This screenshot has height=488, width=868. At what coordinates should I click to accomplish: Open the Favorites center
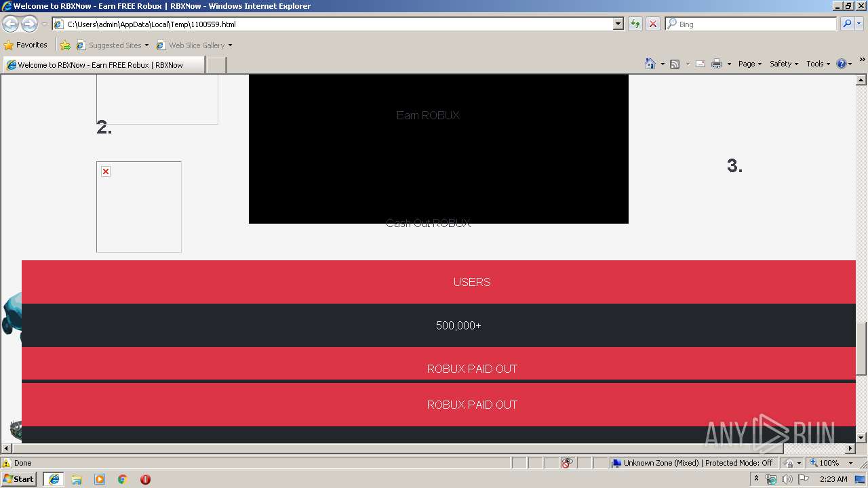[x=26, y=45]
